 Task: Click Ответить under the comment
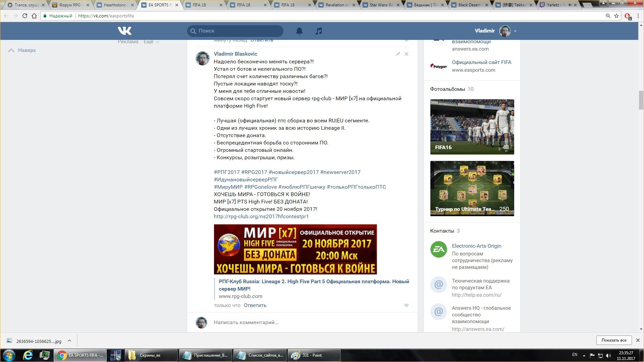pyautogui.click(x=255, y=305)
